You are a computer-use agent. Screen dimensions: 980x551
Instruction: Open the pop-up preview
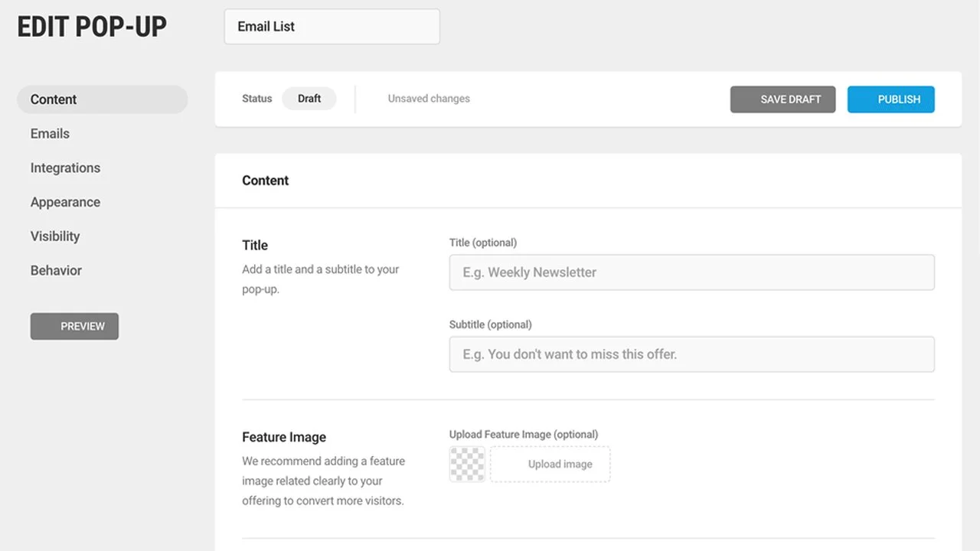pos(74,326)
